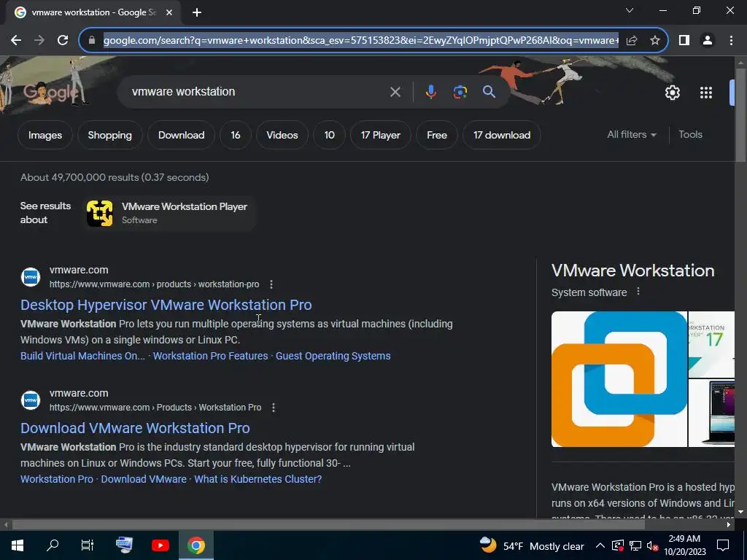747x560 pixels.
Task: Open Chrome three-dot menu
Action: click(731, 41)
